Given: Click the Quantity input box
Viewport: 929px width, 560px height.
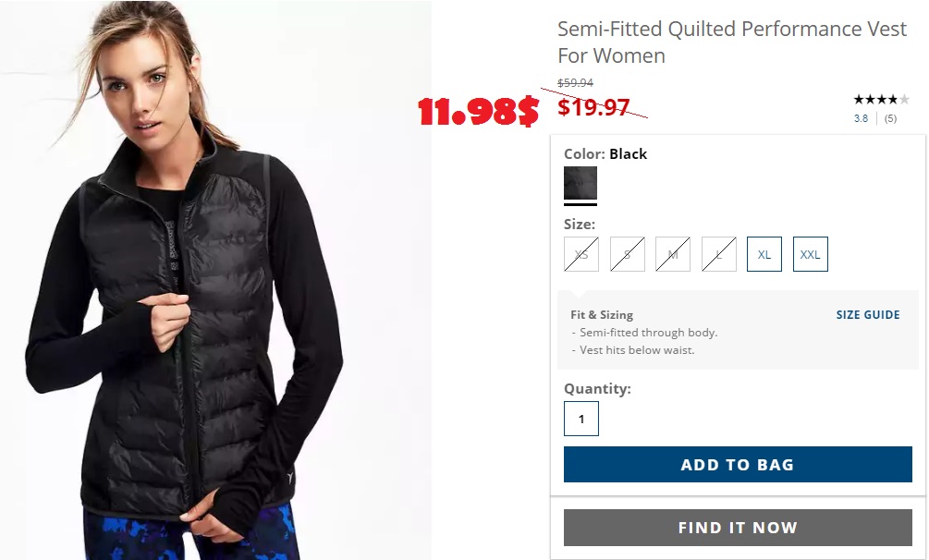Looking at the screenshot, I should [581, 419].
